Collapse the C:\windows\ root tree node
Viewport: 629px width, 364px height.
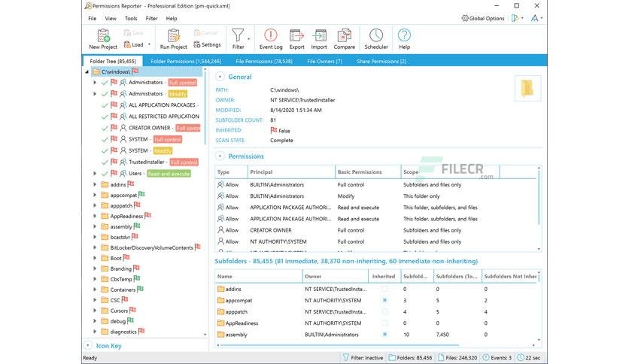[x=87, y=71]
